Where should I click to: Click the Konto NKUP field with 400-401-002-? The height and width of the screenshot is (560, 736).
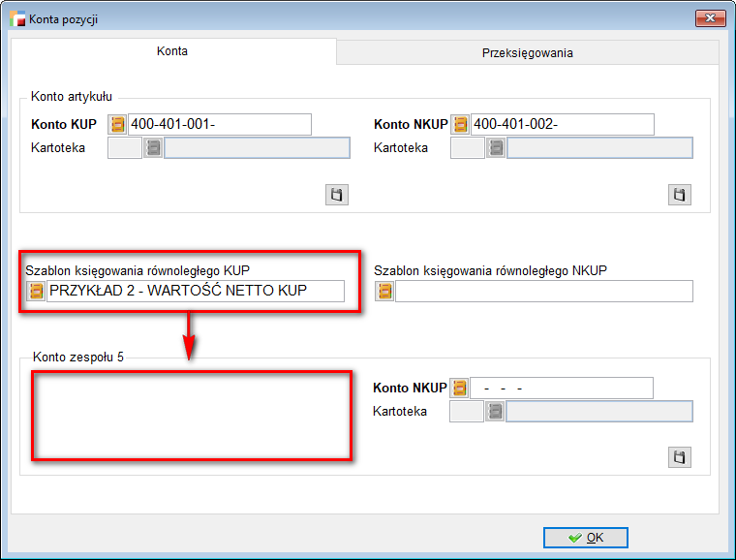pyautogui.click(x=562, y=125)
